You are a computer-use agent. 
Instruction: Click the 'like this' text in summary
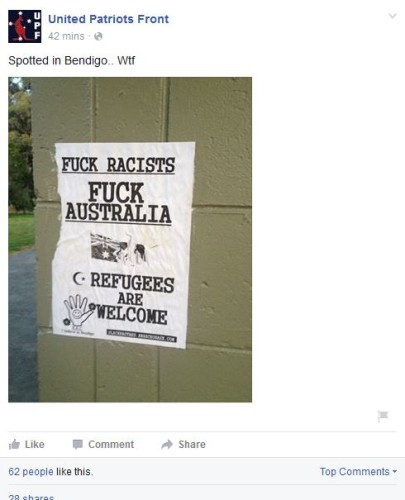pyautogui.click(x=75, y=472)
